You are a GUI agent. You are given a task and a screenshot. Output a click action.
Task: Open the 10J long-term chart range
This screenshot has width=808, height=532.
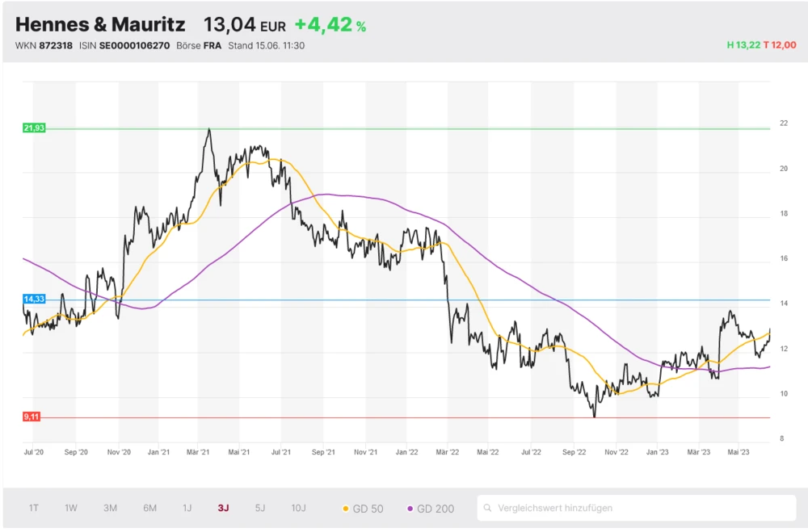coord(299,508)
